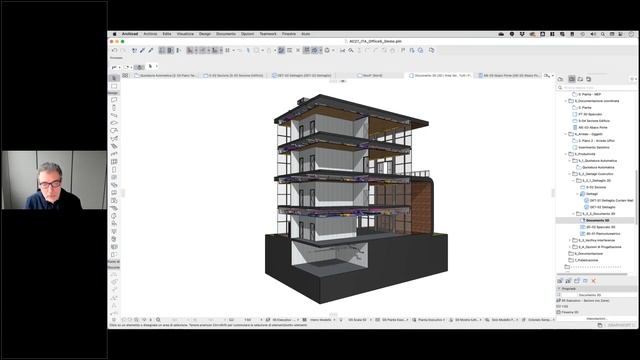Activate Pick Up Parameters eyedropper

[x=142, y=51]
